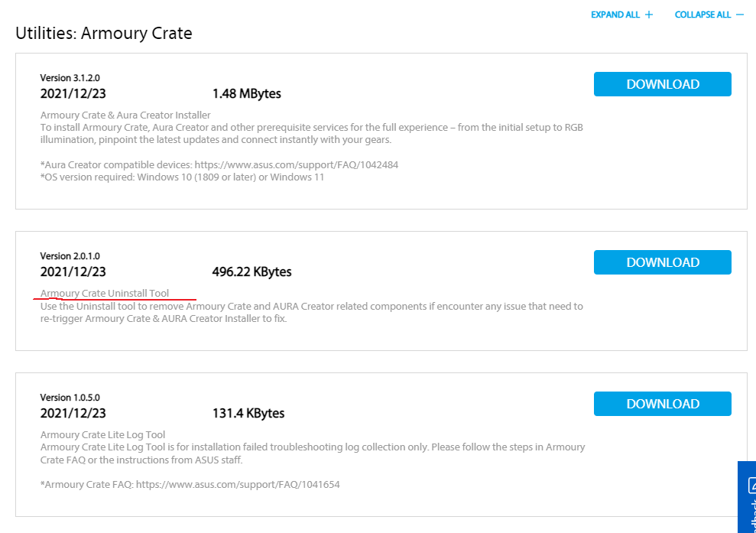Click the Armoury Crate Lite Log Tool title

point(102,434)
